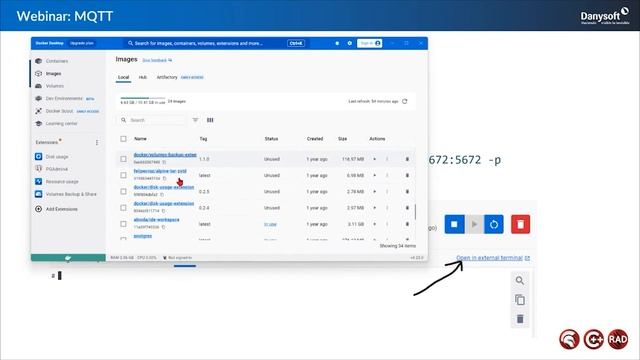Delete the disk-usage-extension 0.2.5 image
This screenshot has width=640, height=360.
tap(407, 192)
